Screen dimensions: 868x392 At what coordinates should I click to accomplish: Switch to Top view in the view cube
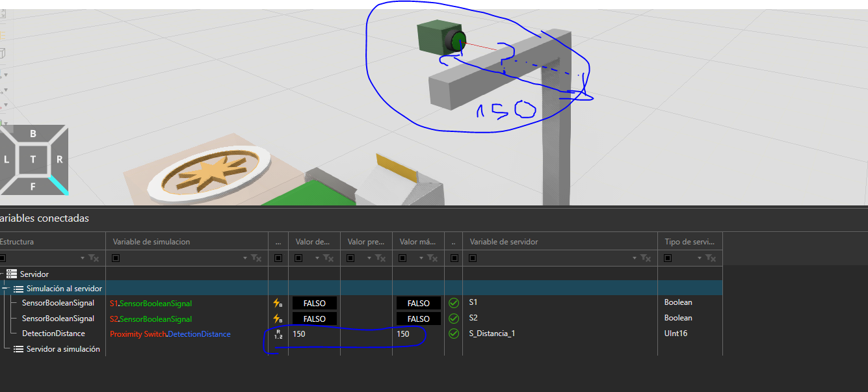pyautogui.click(x=33, y=159)
